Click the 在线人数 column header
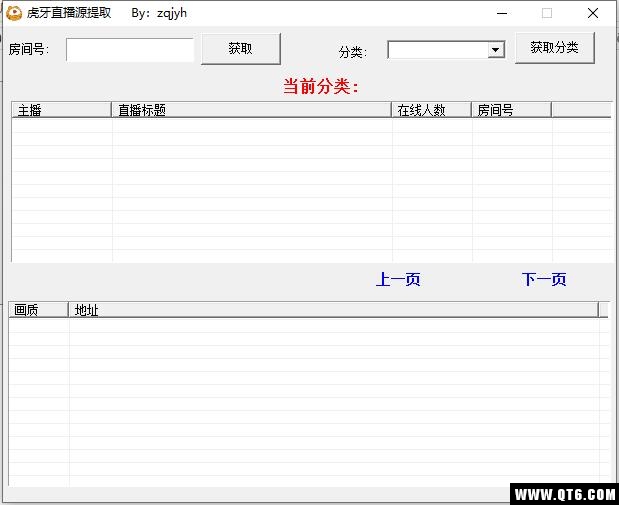The image size is (619, 505). click(431, 110)
